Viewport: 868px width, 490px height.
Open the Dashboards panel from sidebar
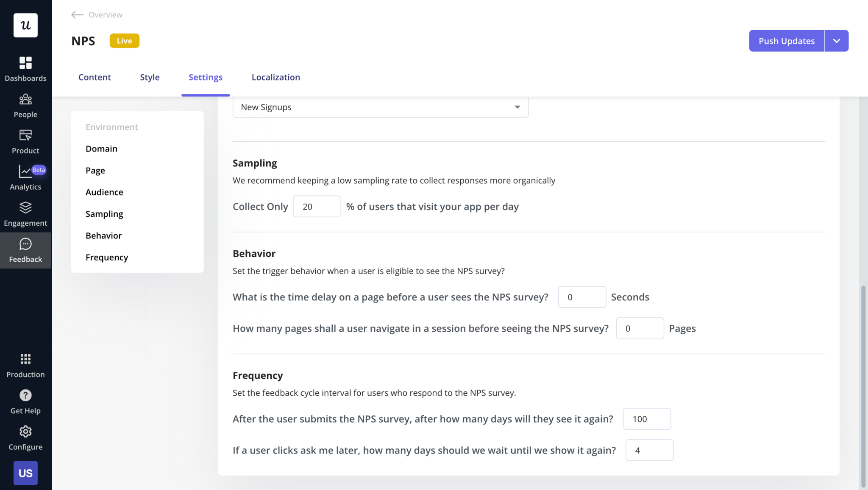tap(25, 68)
